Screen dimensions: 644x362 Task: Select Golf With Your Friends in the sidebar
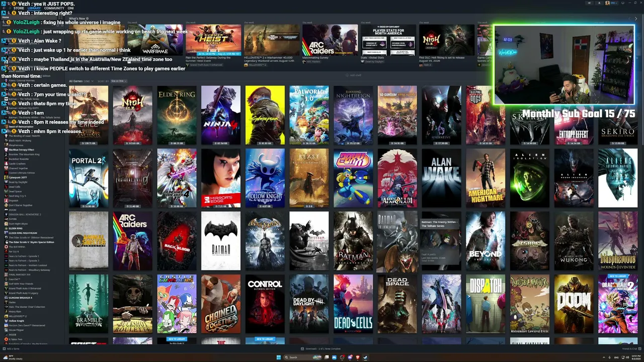tap(21, 284)
